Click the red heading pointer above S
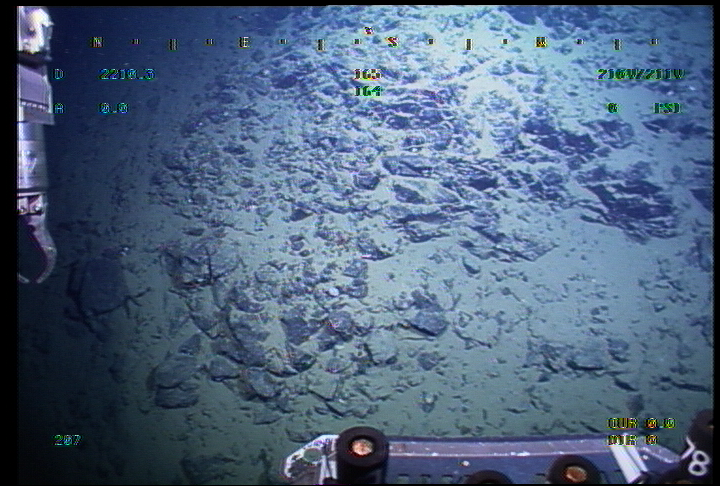This screenshot has height=486, width=720. (368, 31)
